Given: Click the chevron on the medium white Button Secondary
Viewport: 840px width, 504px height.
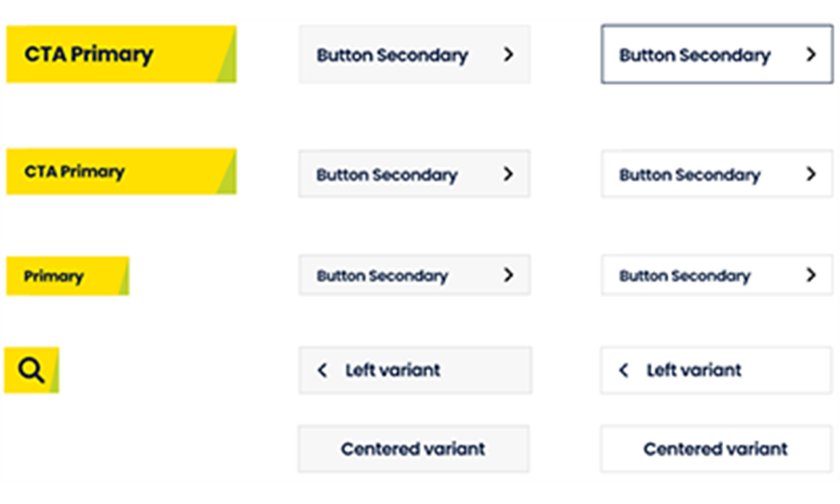Looking at the screenshot, I should point(811,174).
